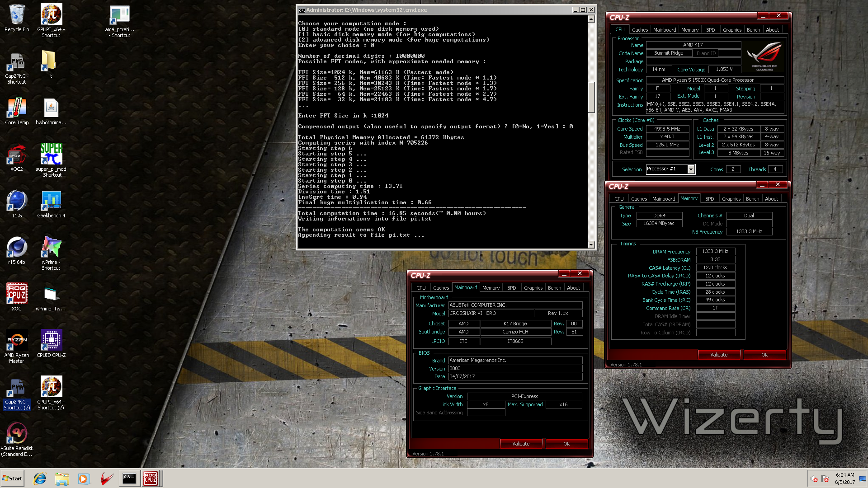Viewport: 868px width, 488px height.
Task: Open VSuite Ramdisk desktop icon
Action: point(17,440)
